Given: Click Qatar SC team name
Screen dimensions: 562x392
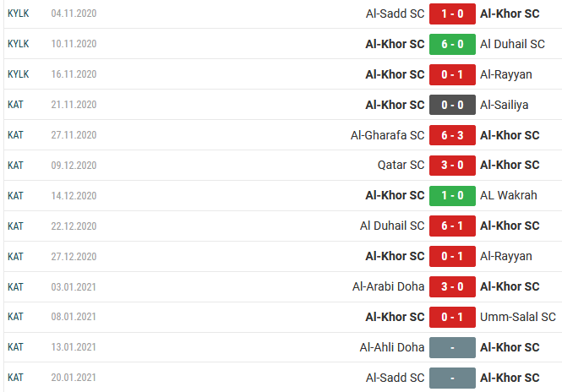Looking at the screenshot, I should [x=401, y=166].
